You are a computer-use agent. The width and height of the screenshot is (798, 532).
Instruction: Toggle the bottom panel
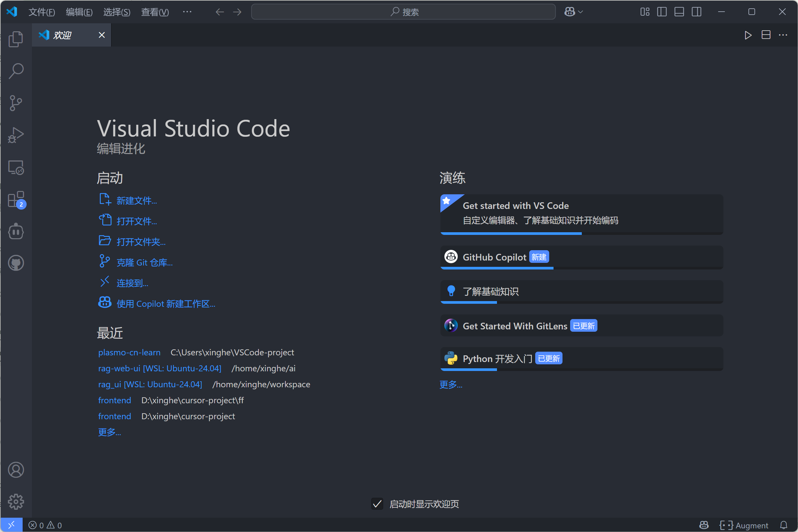[679, 12]
